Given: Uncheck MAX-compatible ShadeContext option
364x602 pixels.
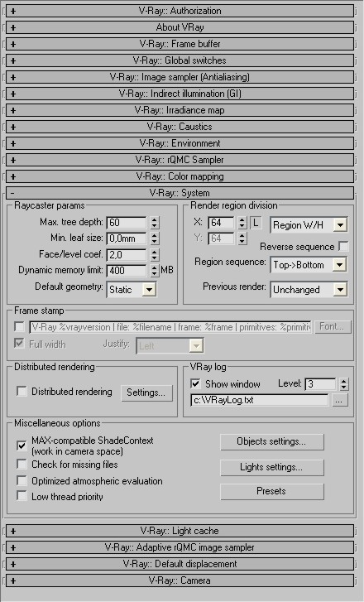Looking at the screenshot, I should 22,445.
